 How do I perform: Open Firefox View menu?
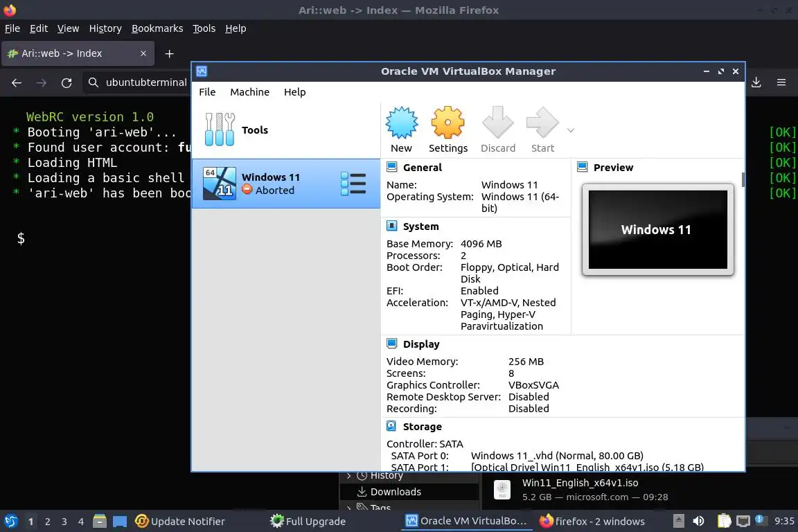coord(68,28)
